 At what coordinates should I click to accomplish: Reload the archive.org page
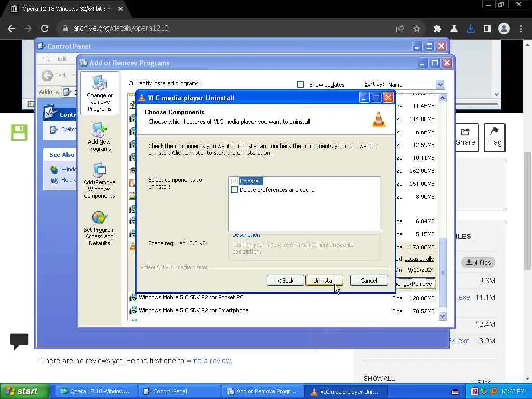coord(45,29)
